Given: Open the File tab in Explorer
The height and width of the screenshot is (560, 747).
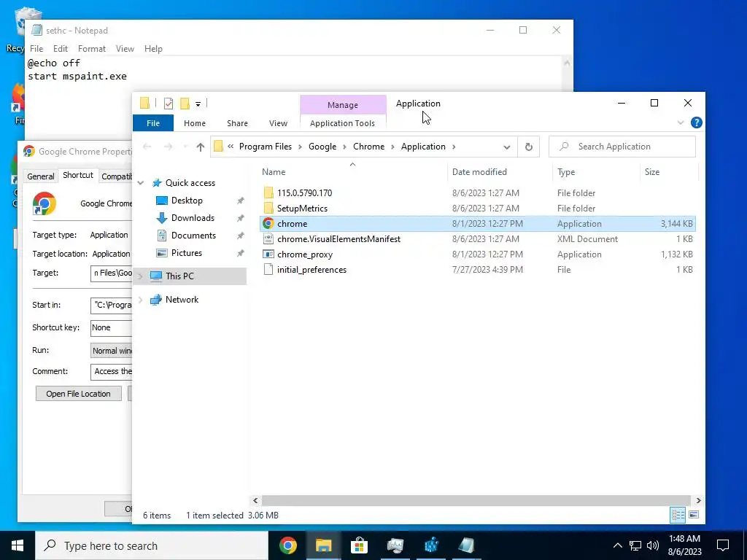Looking at the screenshot, I should tap(153, 123).
